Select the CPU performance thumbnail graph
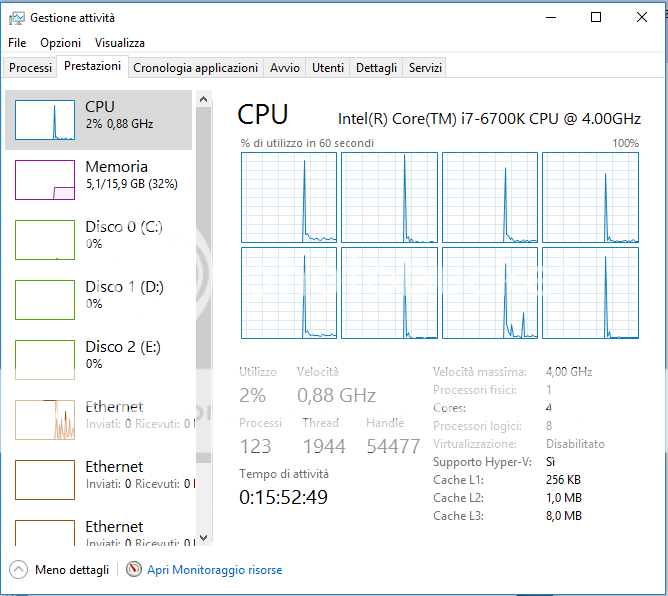The image size is (668, 596). 45,120
